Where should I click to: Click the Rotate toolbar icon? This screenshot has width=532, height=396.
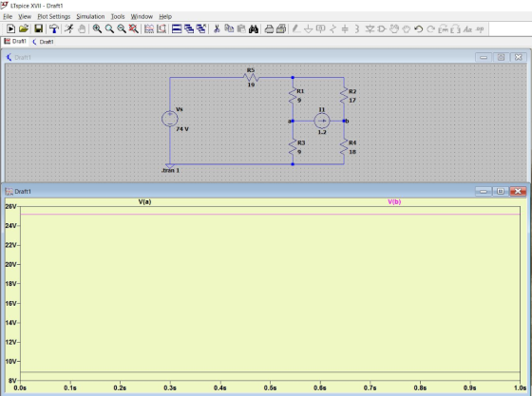(443, 29)
